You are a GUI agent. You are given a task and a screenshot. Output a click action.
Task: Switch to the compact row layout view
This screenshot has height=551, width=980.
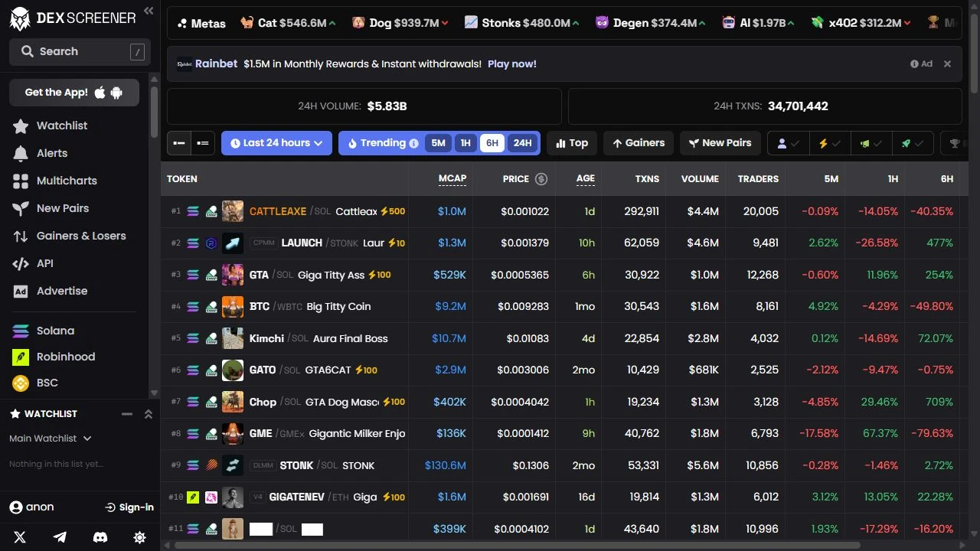click(x=203, y=143)
